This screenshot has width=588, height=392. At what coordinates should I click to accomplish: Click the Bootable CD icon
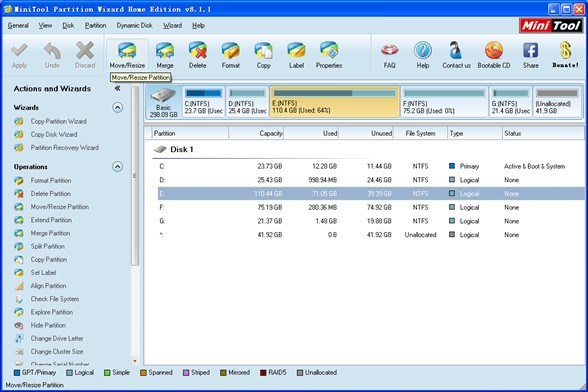point(494,50)
